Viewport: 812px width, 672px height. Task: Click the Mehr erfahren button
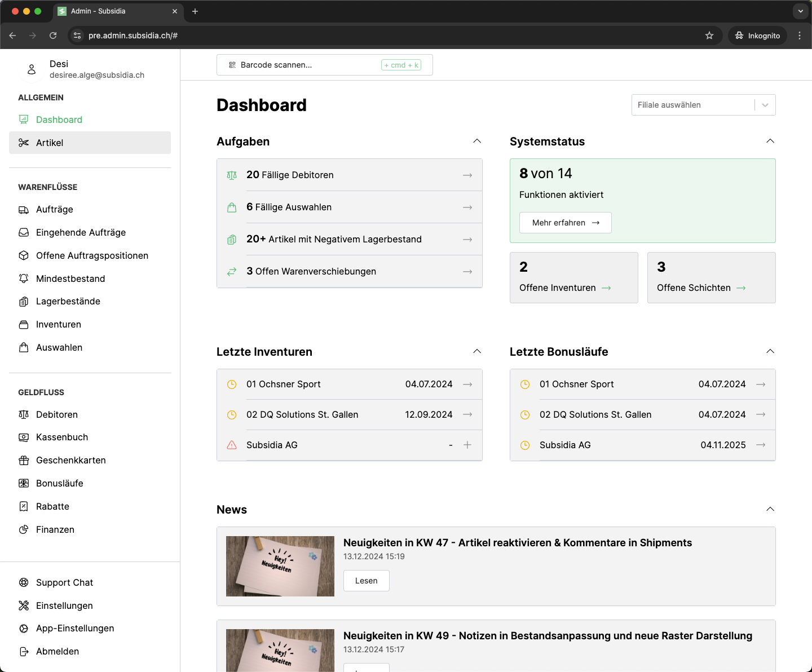coord(565,223)
